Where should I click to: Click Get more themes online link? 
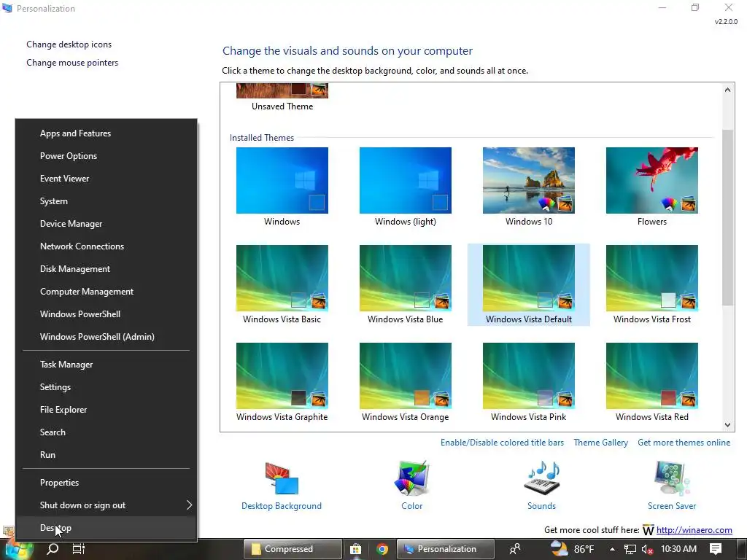point(684,443)
